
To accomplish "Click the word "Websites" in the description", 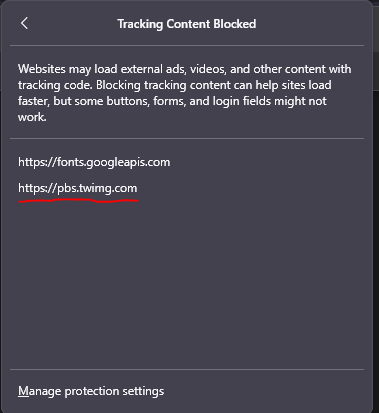I will click(42, 69).
